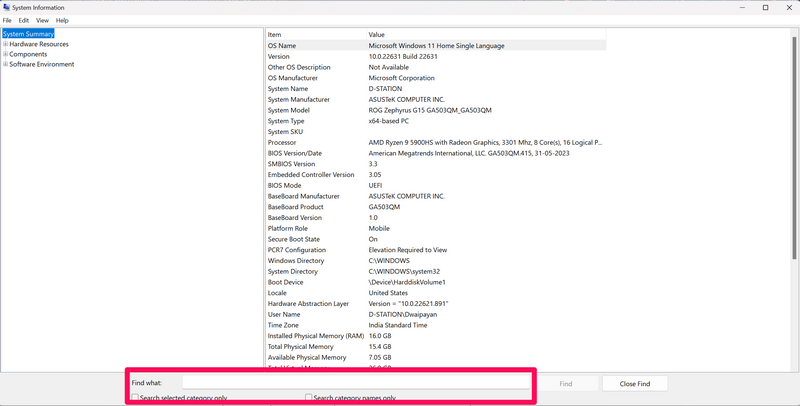Select System Summary in the tree

tap(28, 34)
